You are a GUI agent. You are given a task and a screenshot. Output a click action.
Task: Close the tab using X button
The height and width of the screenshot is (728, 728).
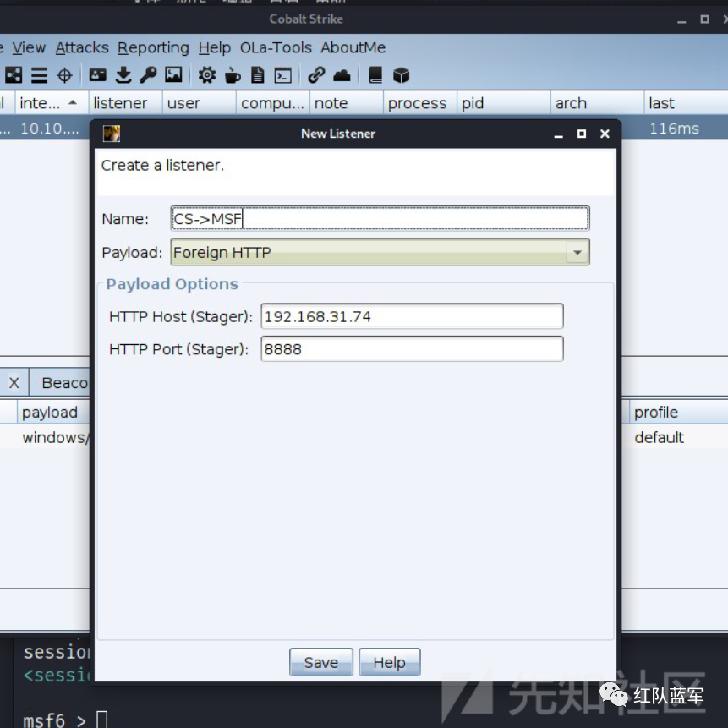coord(14,382)
